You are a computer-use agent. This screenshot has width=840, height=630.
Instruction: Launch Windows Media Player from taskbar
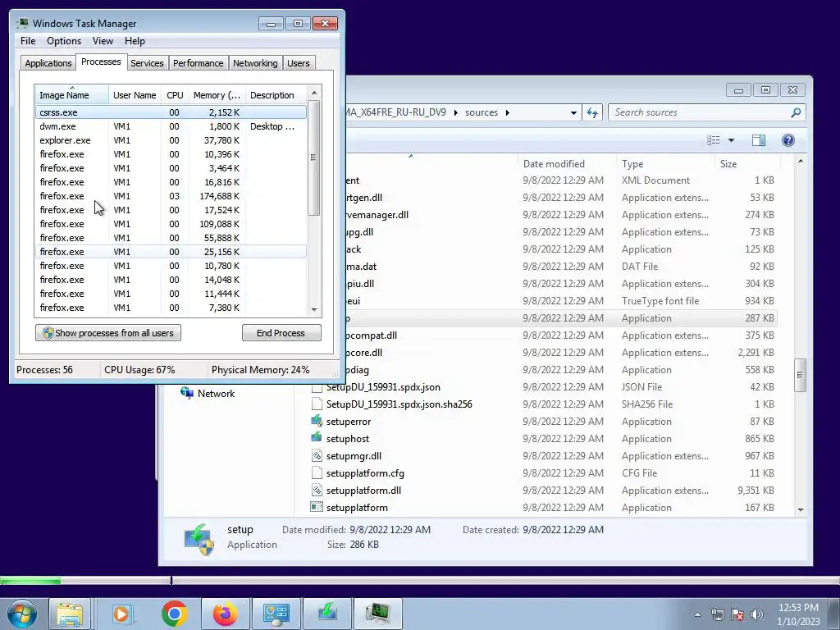pyautogui.click(x=121, y=614)
